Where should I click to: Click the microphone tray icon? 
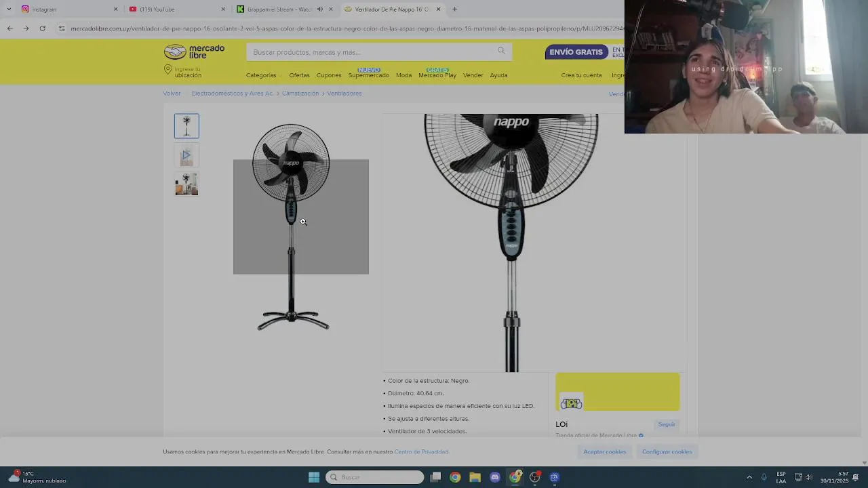(764, 477)
